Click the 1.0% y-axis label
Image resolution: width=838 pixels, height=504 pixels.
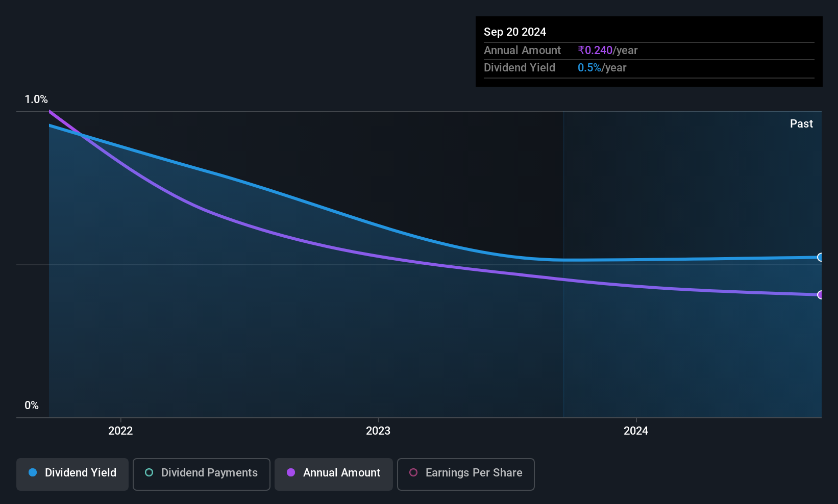36,99
